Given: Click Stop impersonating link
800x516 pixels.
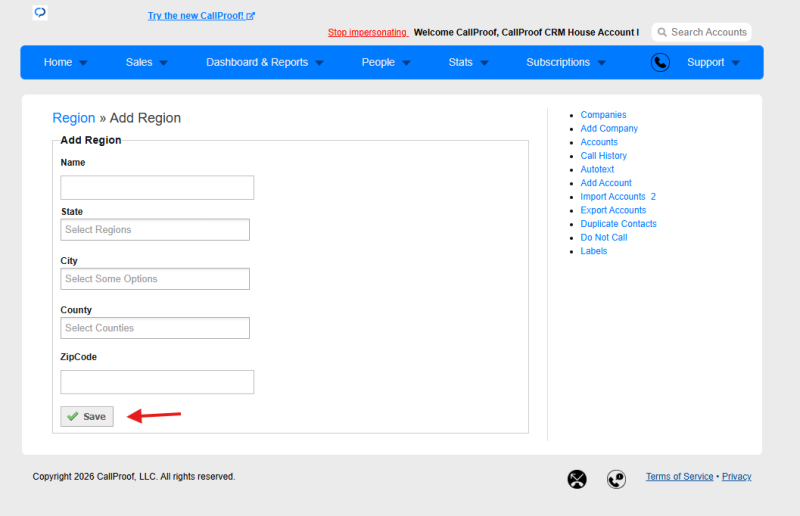Looking at the screenshot, I should coord(367,32).
